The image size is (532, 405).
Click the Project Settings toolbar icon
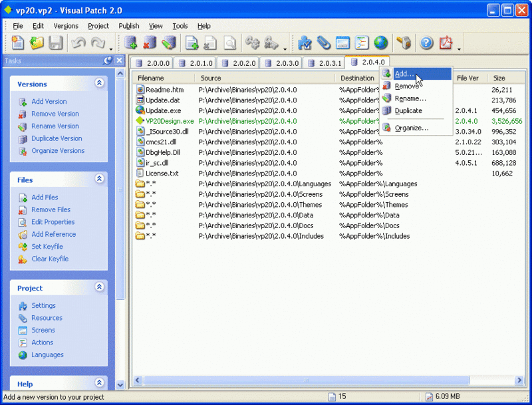coord(305,43)
